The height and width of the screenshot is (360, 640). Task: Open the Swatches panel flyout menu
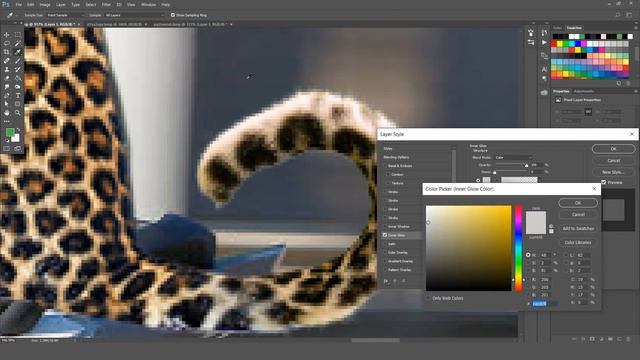coord(636,28)
